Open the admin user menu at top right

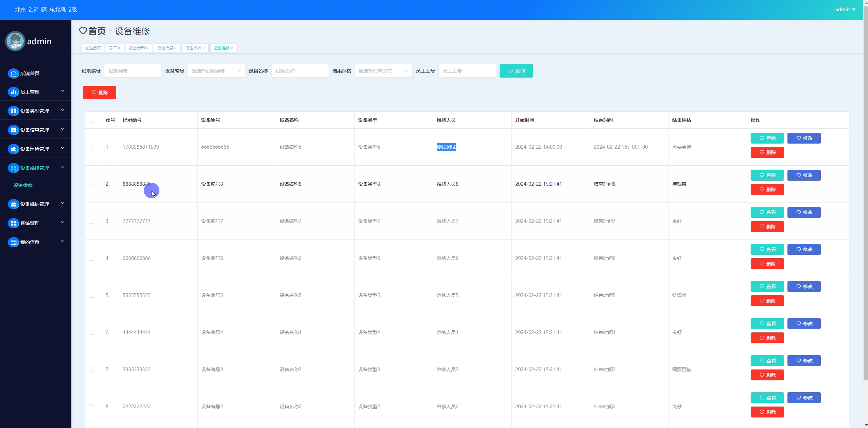pyautogui.click(x=845, y=10)
